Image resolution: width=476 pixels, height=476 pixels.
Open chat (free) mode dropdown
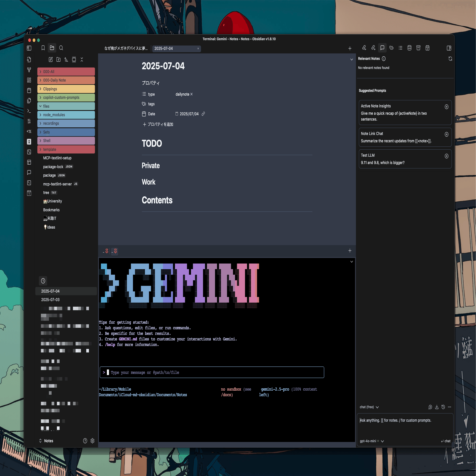(369, 407)
